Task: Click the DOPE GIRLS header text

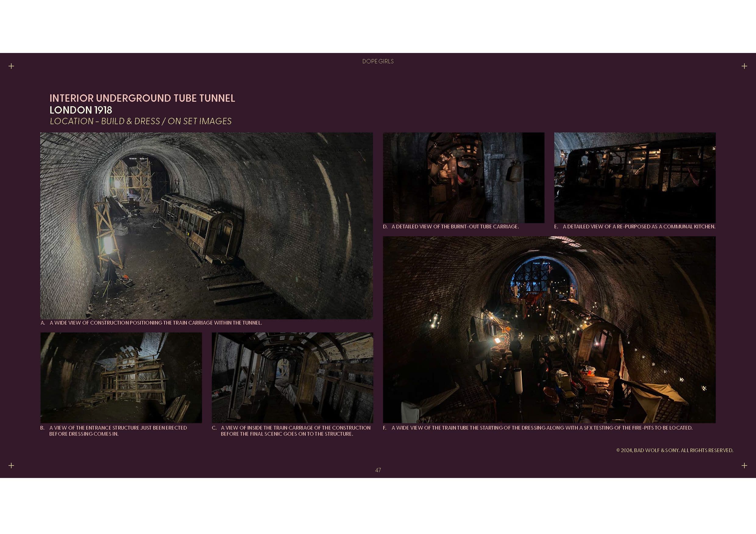Action: point(378,61)
